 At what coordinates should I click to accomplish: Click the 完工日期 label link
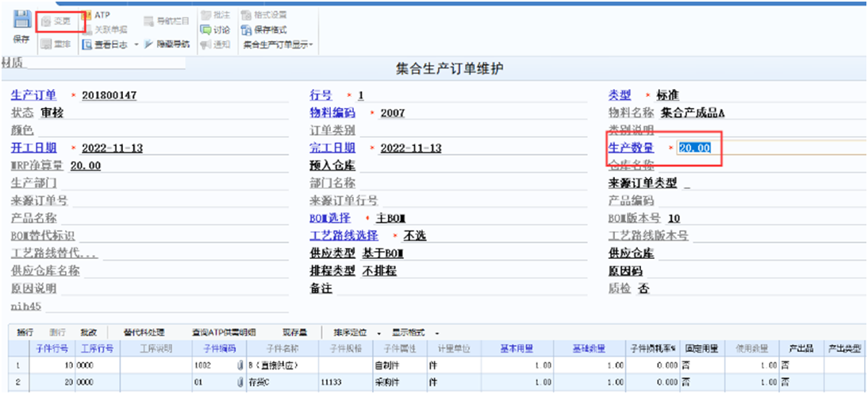coord(332,148)
